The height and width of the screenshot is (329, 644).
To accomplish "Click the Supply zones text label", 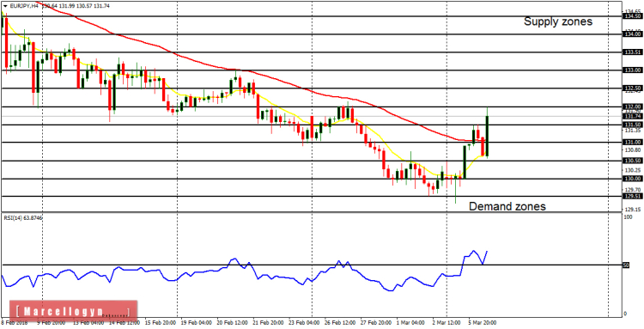I will pyautogui.click(x=558, y=21).
